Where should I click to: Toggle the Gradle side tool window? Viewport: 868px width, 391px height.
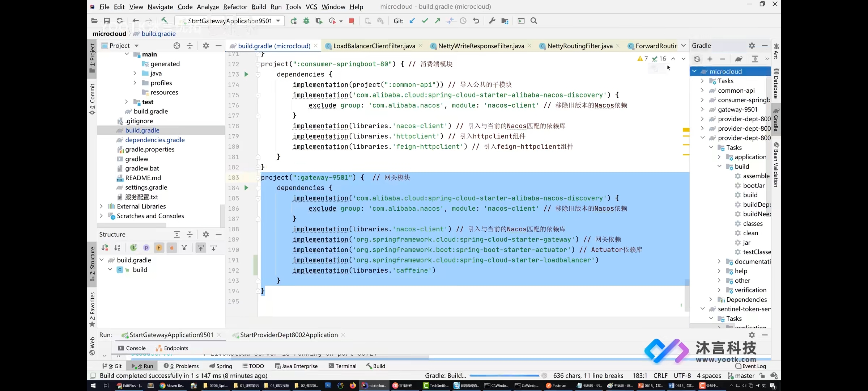[776, 120]
